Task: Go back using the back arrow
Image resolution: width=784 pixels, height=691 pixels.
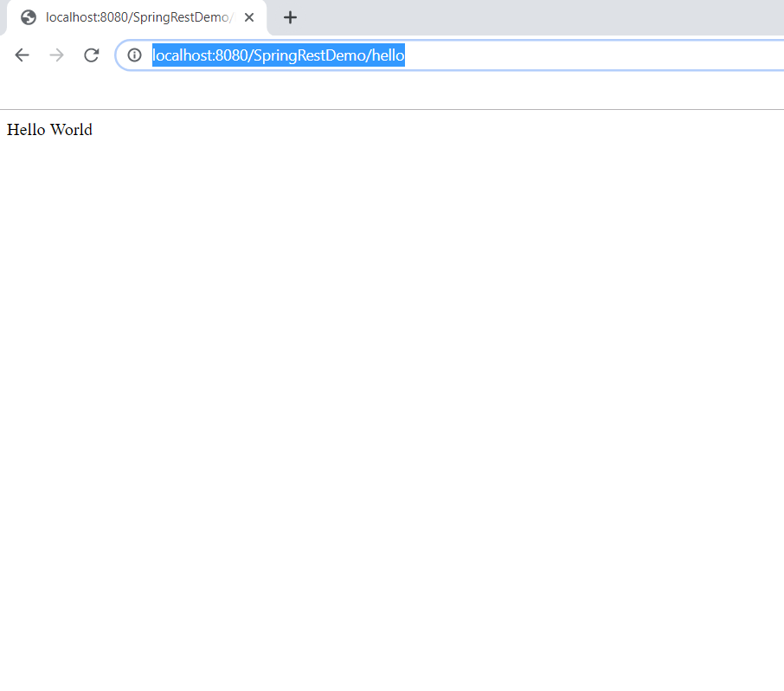Action: 22,55
